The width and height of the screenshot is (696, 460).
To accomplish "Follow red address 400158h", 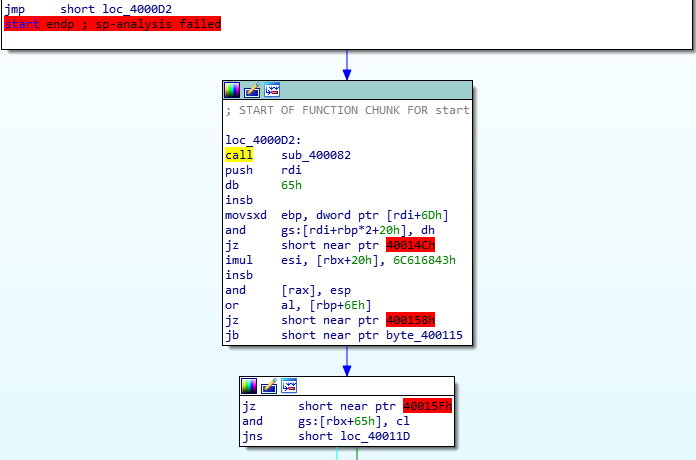I will coord(411,320).
